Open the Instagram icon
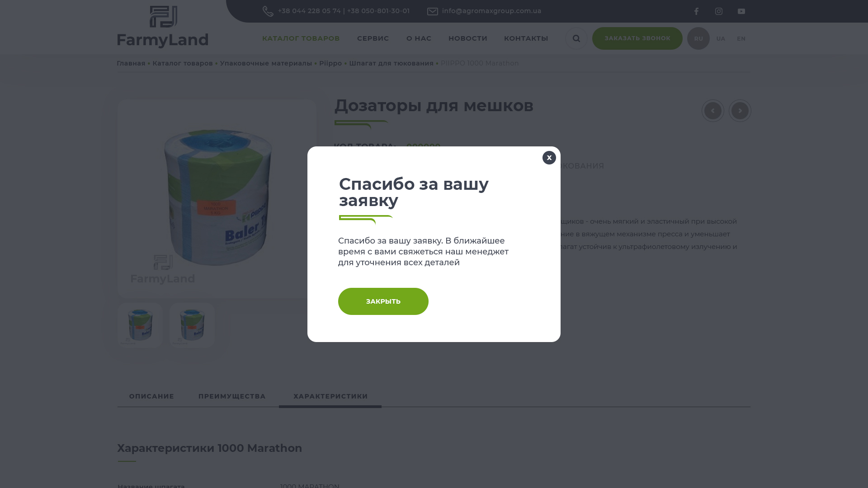 click(719, 11)
